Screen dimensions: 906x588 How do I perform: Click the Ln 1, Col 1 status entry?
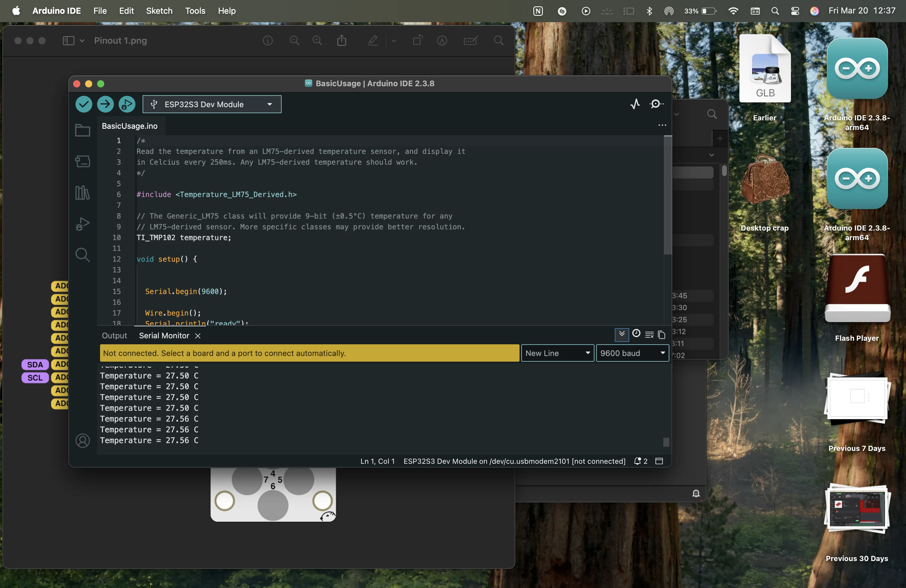(377, 461)
